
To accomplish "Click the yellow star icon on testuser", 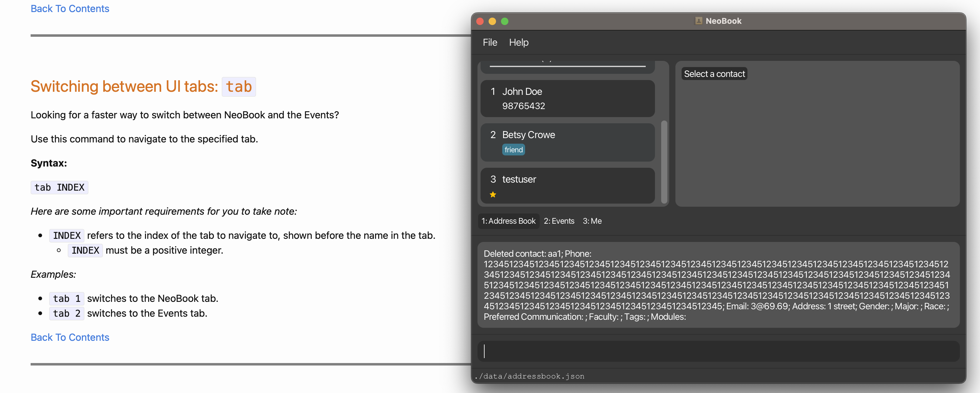I will coord(493,195).
